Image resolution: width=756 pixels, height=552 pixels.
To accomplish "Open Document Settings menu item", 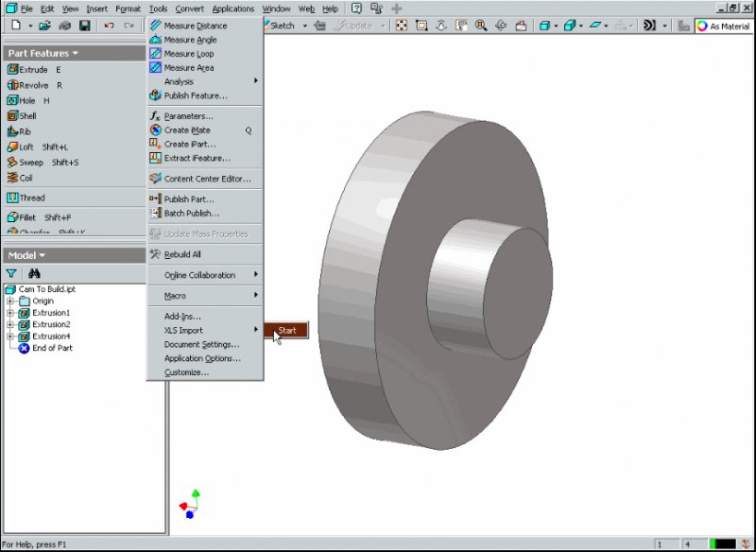I will (205, 344).
